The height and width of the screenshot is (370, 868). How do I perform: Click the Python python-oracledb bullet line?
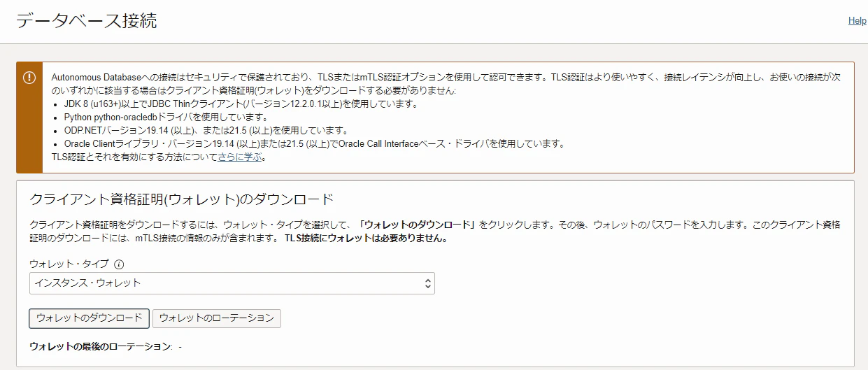click(166, 117)
